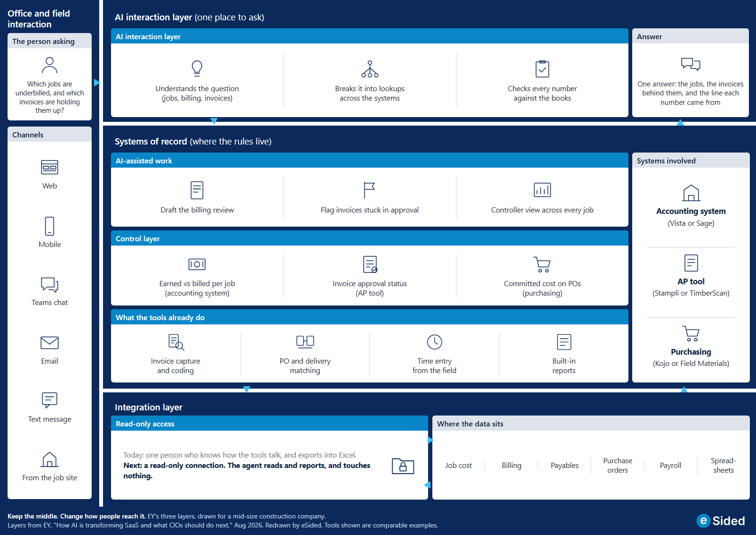Click the bar chart icon for Controller view

coord(542,190)
